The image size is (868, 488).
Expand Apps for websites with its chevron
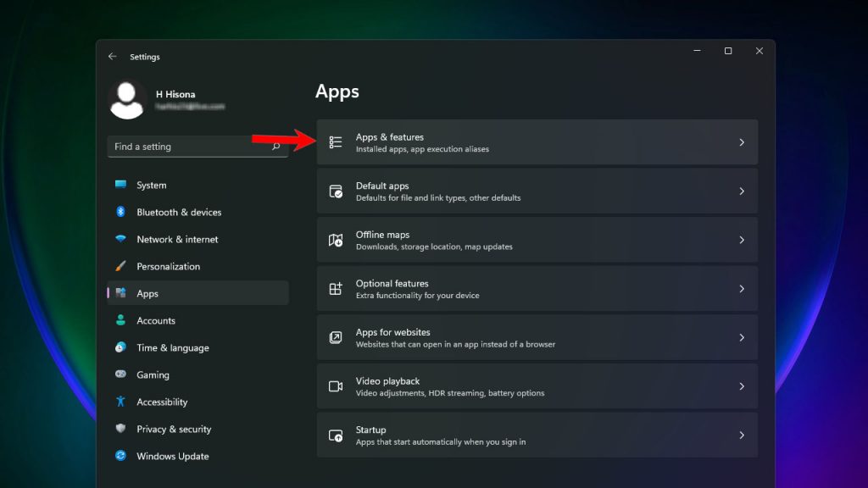tap(742, 337)
